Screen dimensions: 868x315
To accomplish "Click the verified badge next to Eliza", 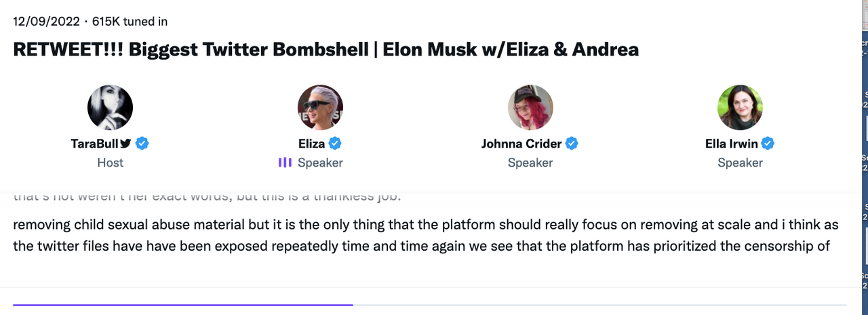I will tap(335, 144).
